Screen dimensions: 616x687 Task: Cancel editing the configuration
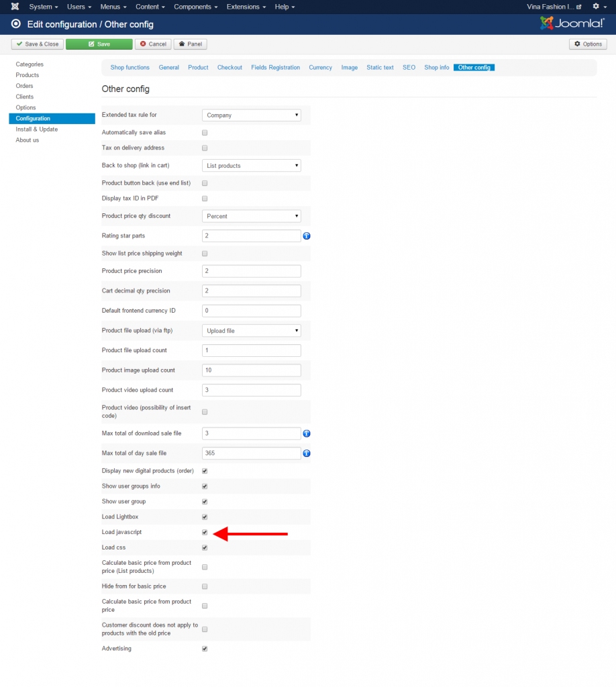click(153, 44)
